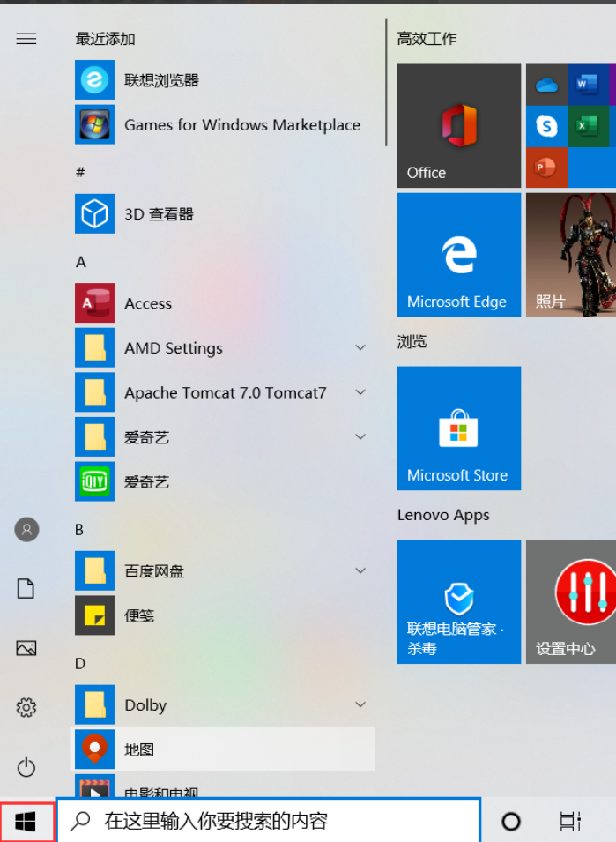The width and height of the screenshot is (616, 842).
Task: Launch Access app
Action: click(223, 303)
